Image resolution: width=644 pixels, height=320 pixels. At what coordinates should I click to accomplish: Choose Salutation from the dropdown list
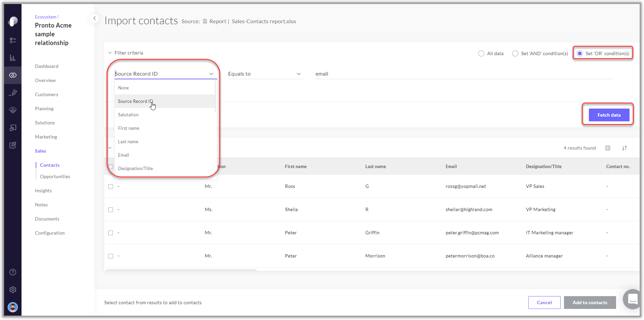pos(164,115)
